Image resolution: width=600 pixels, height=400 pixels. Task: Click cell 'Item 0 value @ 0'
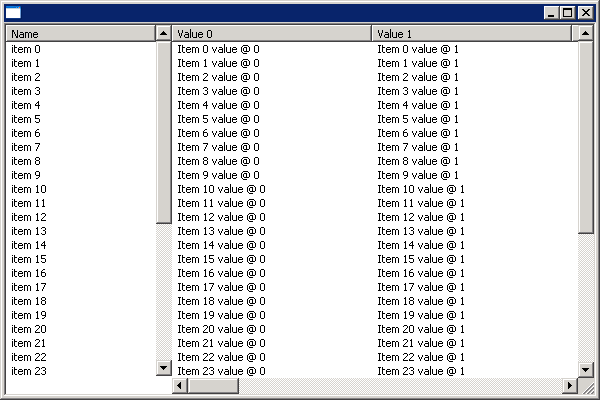coord(218,49)
